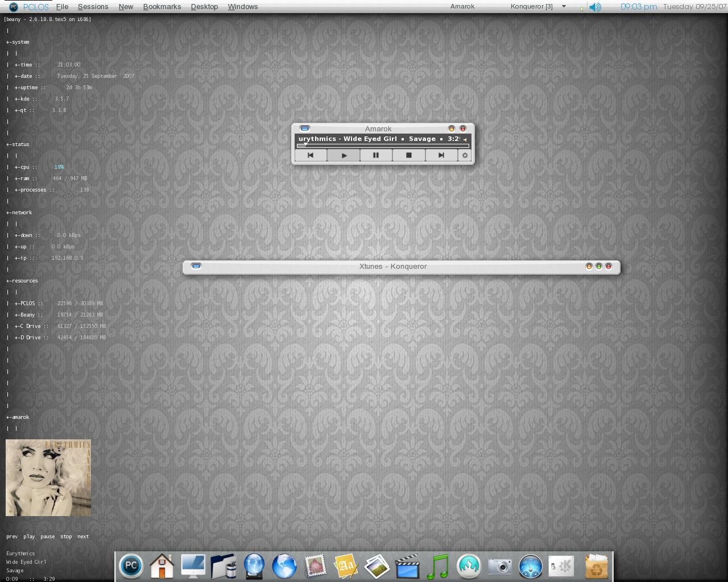Click the ip 192.168.0.9 entry
This screenshot has height=582, width=728.
[49, 258]
